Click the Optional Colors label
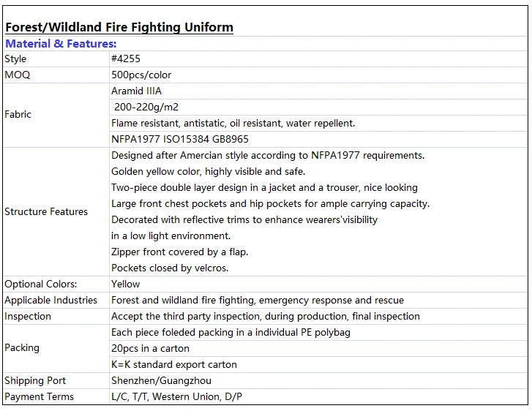The width and height of the screenshot is (532, 411). [41, 284]
